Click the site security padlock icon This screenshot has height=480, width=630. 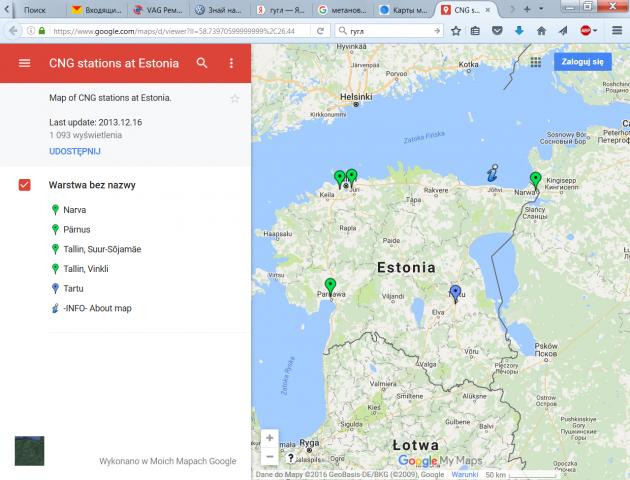(42, 31)
